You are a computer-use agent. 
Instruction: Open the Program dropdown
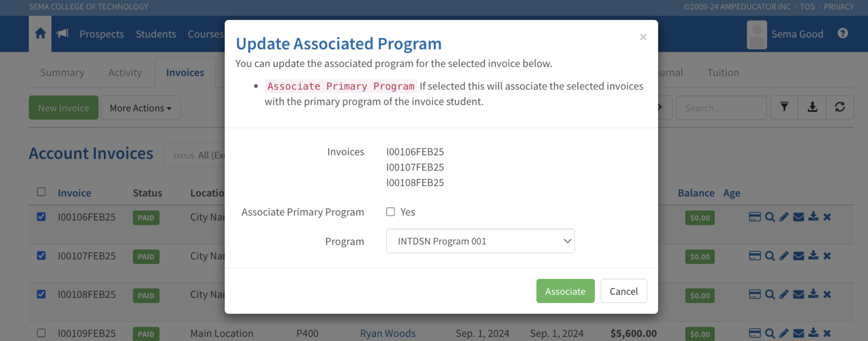tap(480, 241)
